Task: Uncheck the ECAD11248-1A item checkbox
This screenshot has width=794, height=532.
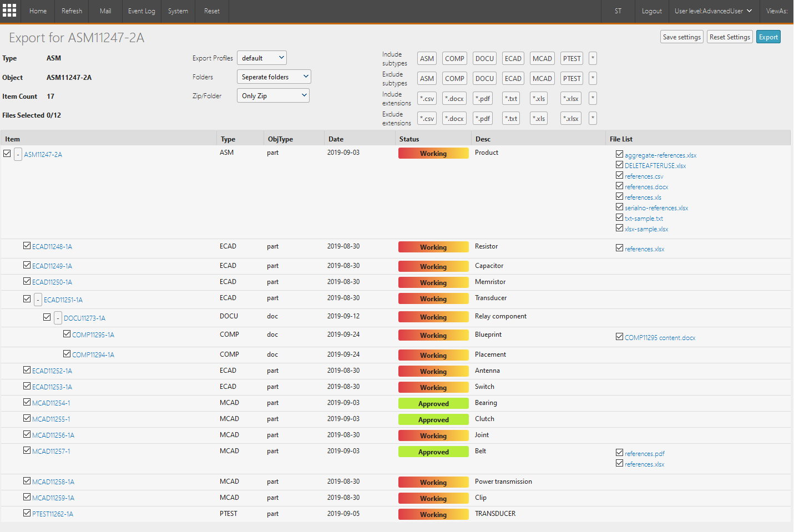Action: (27, 245)
